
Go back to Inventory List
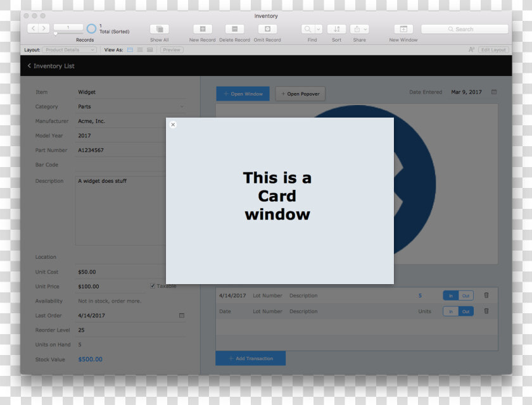coord(51,66)
